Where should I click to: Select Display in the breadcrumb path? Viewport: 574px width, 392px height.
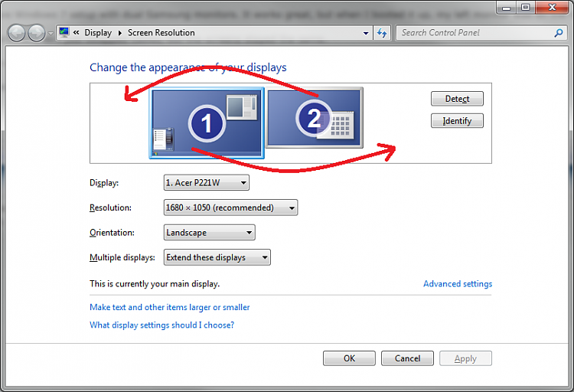pos(98,33)
